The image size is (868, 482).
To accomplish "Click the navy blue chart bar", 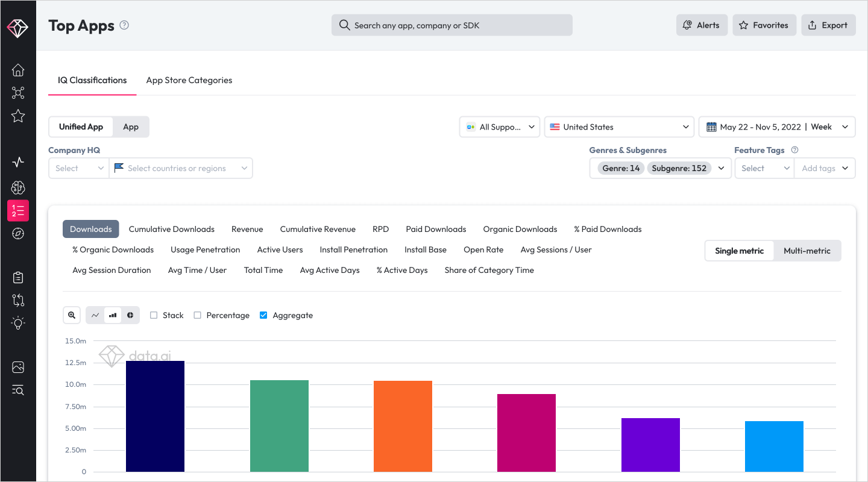I will [155, 416].
